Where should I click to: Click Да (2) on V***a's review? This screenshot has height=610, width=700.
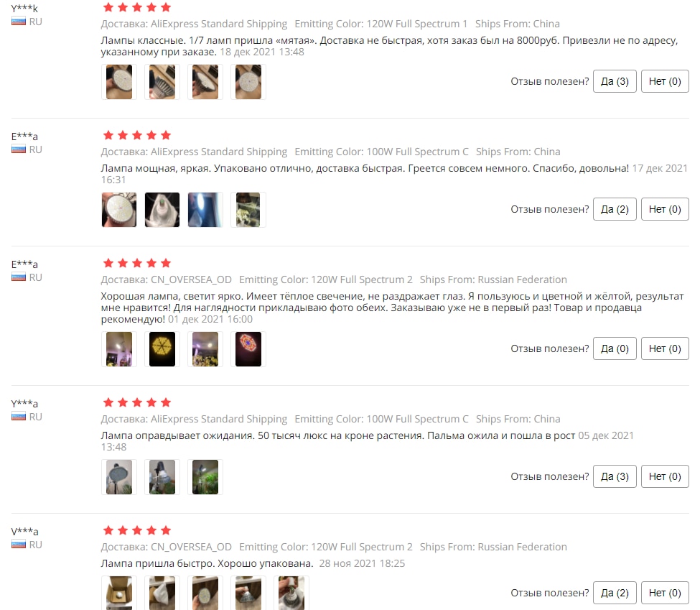click(x=615, y=593)
